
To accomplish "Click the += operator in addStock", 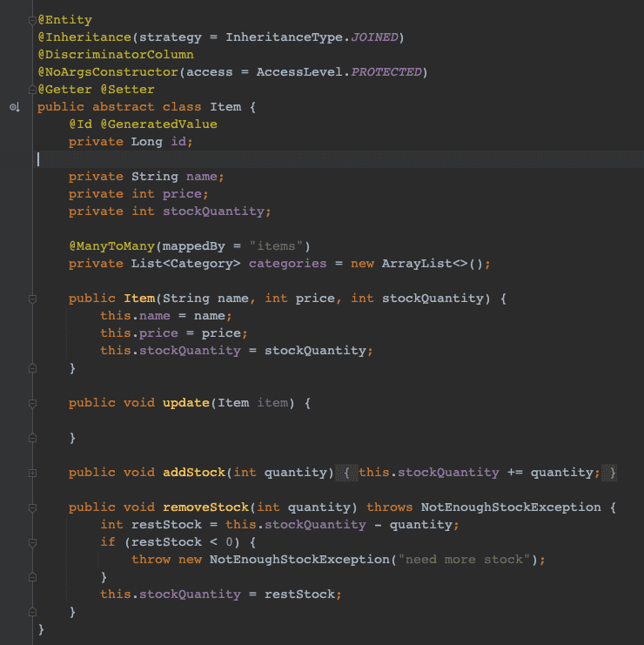I will (x=515, y=473).
